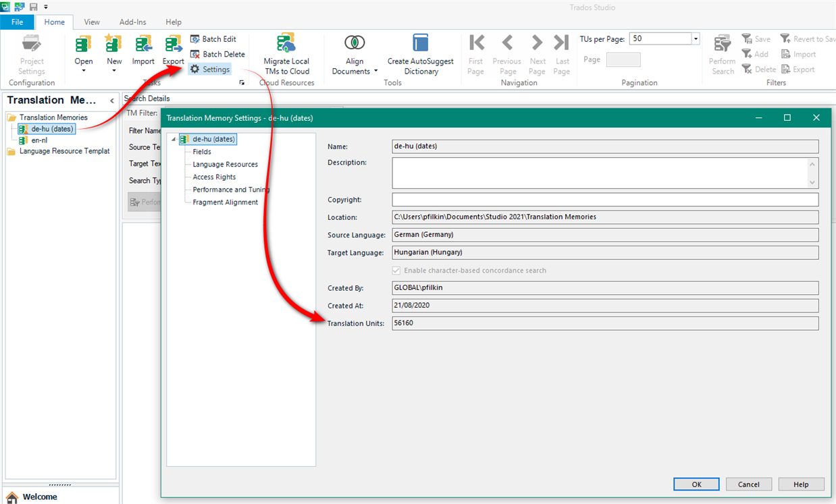Open the Align Documents dropdown arrow

coord(375,72)
